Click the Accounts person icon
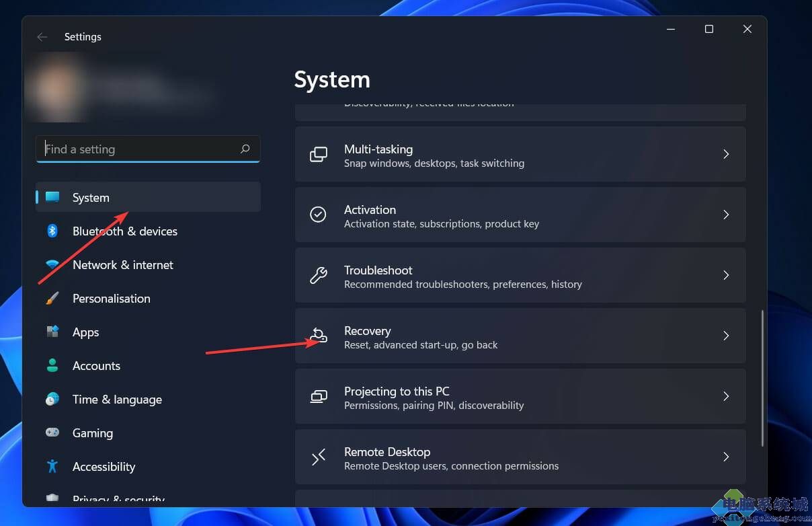This screenshot has width=812, height=526. tap(52, 365)
